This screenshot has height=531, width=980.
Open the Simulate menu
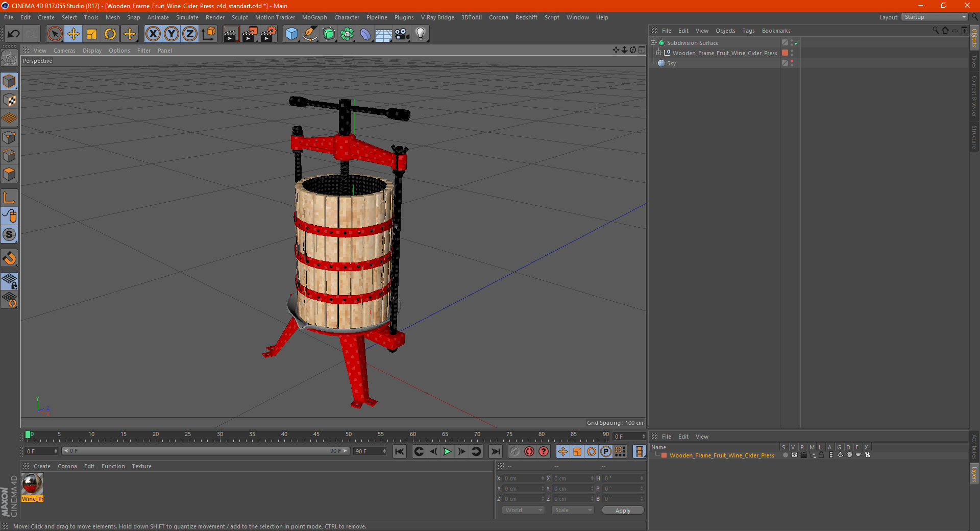tap(187, 17)
